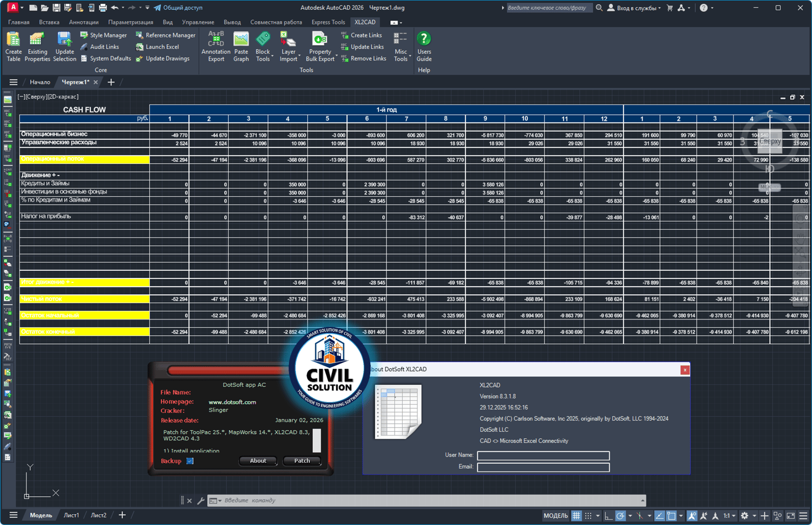
Task: Open the Express Tools ribbon tab
Action: pyautogui.click(x=328, y=22)
